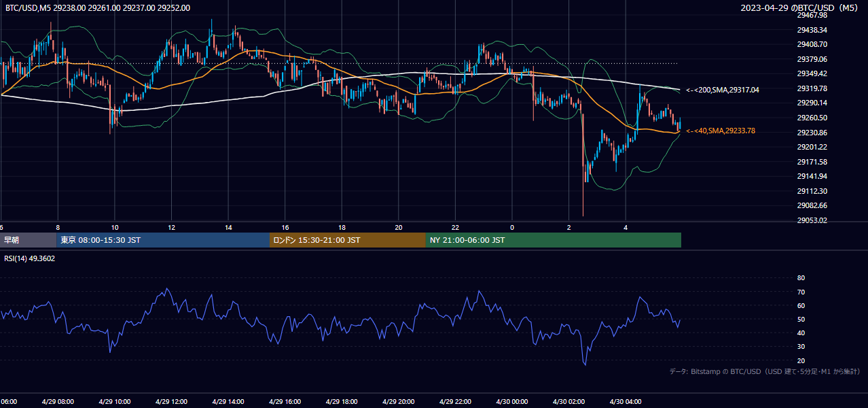Click RSI axis level 20
868x408 pixels.
tap(801, 360)
